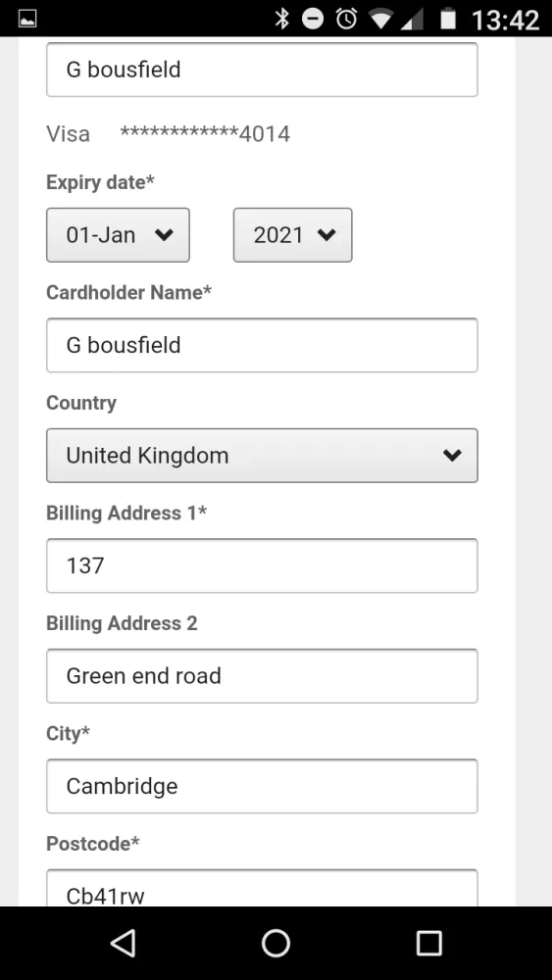Tap the Billing Address 1 field showing 137

coord(262,565)
